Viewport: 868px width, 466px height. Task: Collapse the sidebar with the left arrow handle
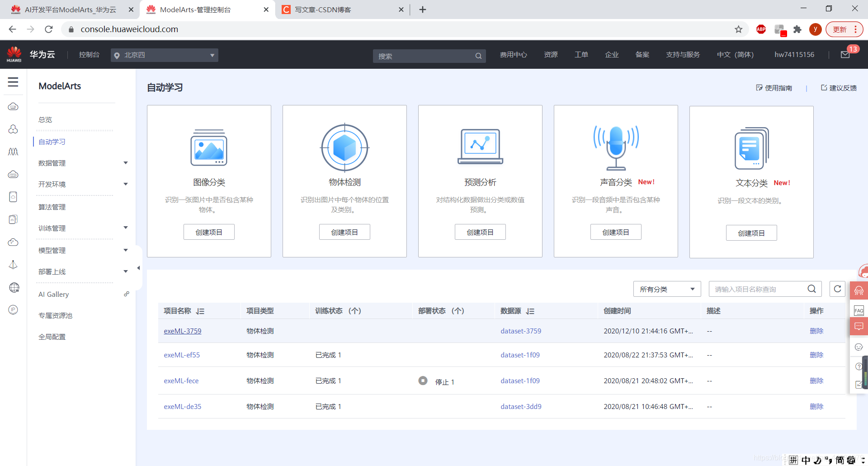[138, 268]
